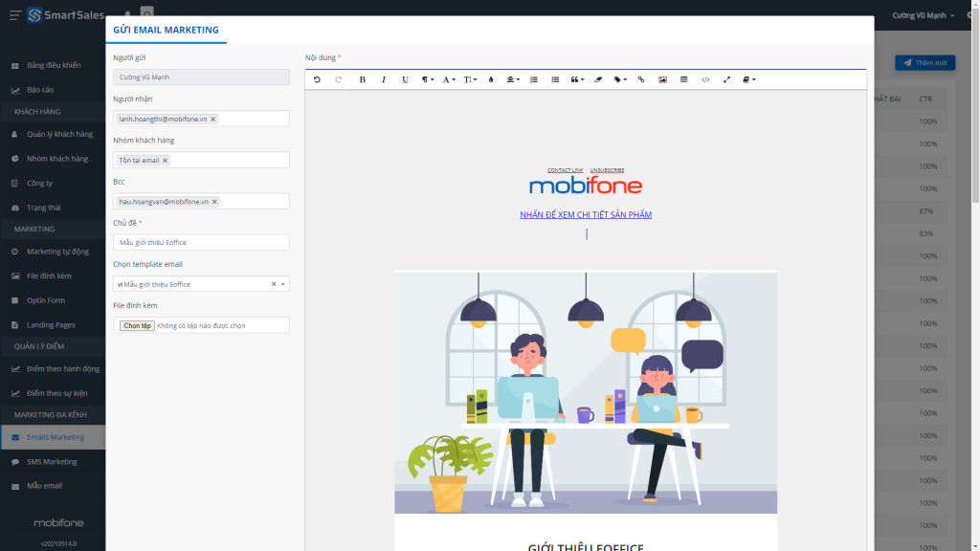Open font size dropdown
Image resolution: width=980 pixels, height=551 pixels.
[x=470, y=79]
